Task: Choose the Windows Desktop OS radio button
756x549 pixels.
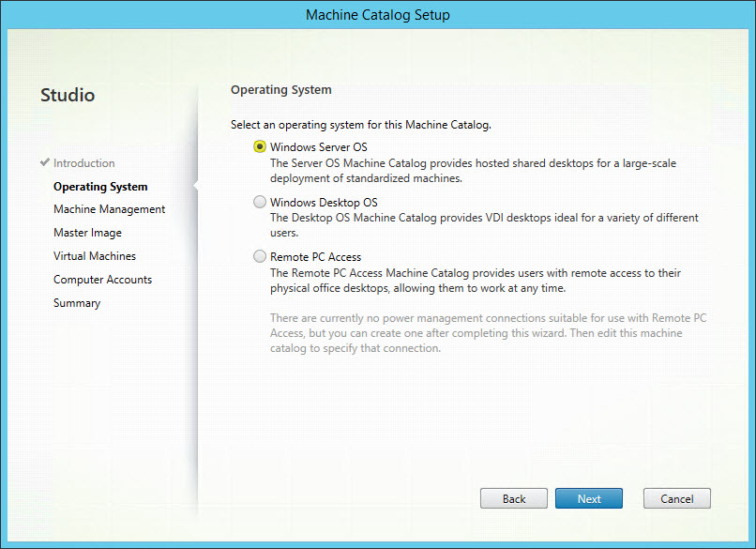Action: (x=260, y=202)
